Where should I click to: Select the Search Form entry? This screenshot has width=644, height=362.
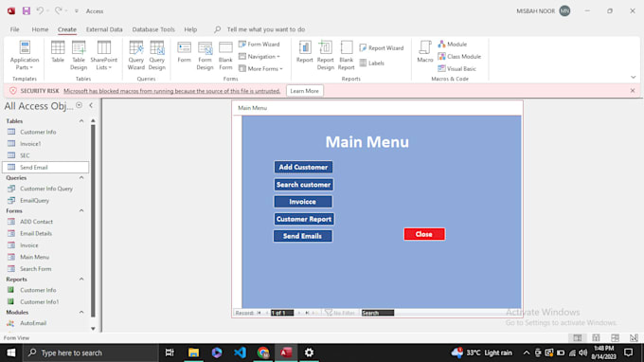[x=45, y=269]
